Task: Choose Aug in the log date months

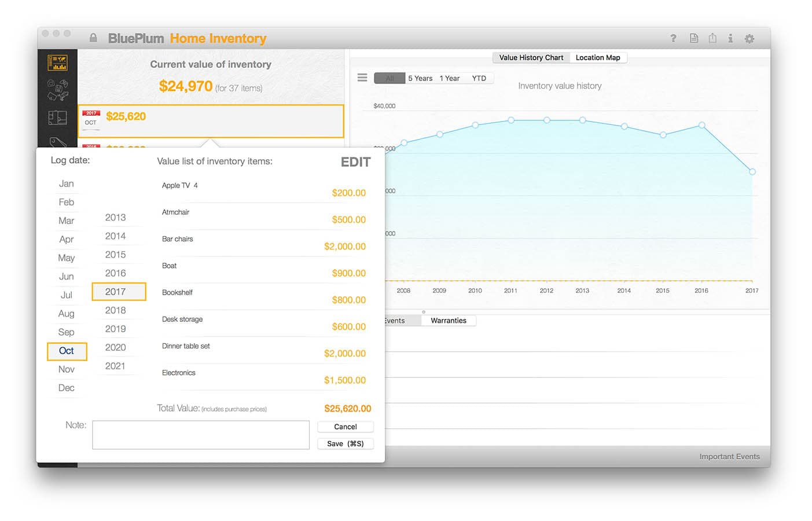Action: (x=67, y=313)
